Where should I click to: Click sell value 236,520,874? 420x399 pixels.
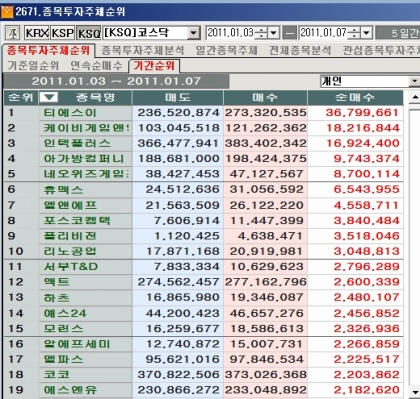[x=179, y=113]
